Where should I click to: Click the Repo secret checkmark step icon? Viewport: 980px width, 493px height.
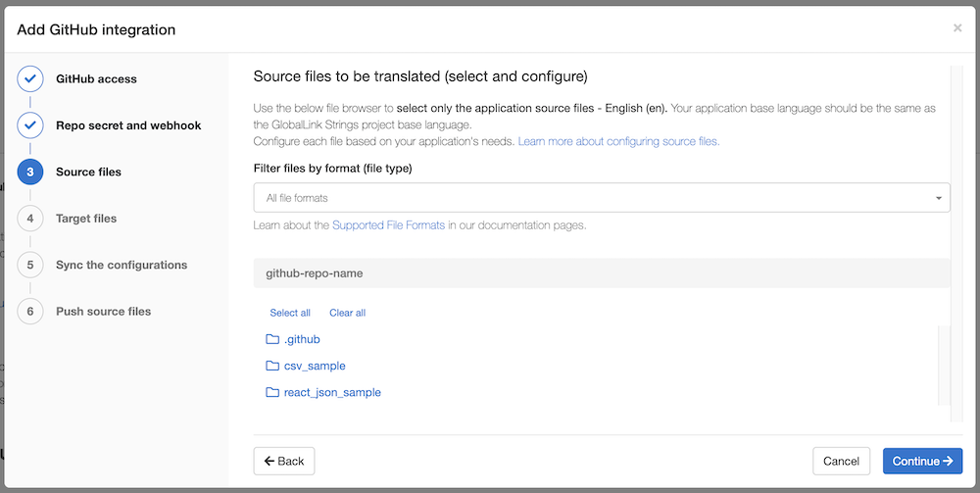click(30, 125)
